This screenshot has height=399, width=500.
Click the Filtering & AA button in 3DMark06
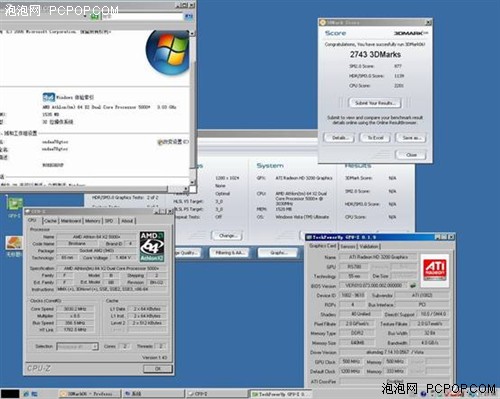click(x=230, y=253)
